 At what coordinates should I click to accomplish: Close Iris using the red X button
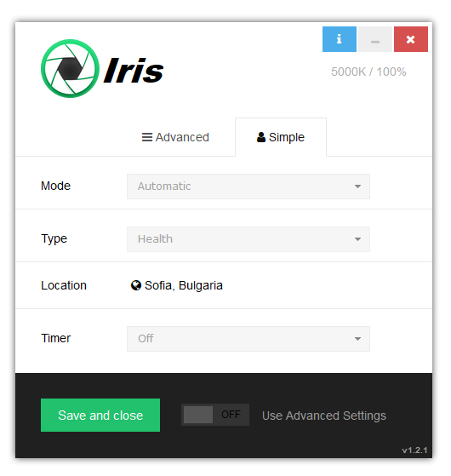click(x=411, y=39)
